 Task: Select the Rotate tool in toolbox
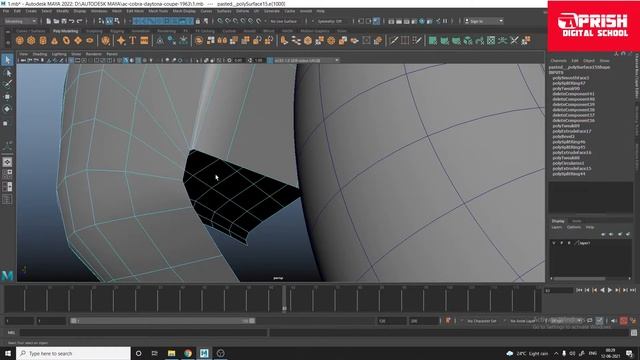pos(7,109)
